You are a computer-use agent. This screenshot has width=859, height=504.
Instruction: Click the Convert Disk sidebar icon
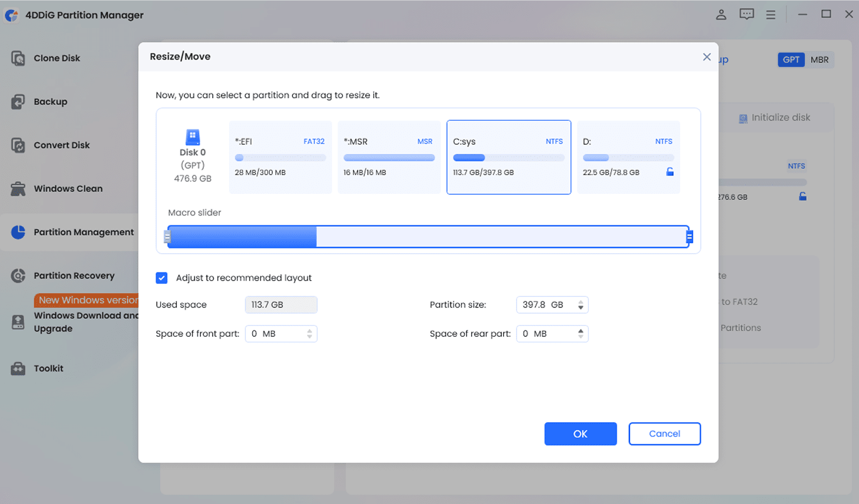coord(18,145)
